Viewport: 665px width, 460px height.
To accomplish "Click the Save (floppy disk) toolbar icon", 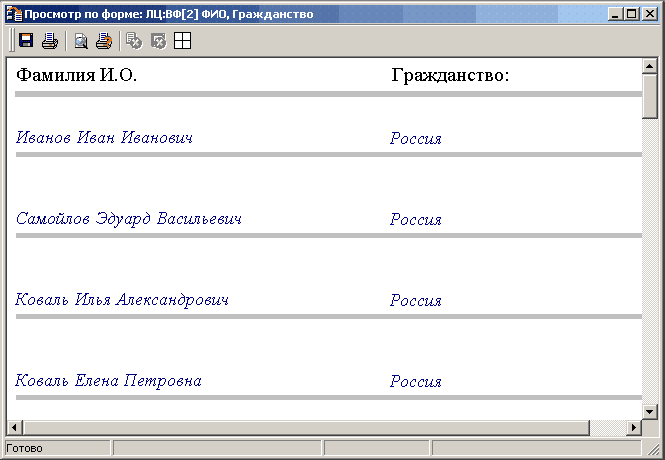I will 26,41.
